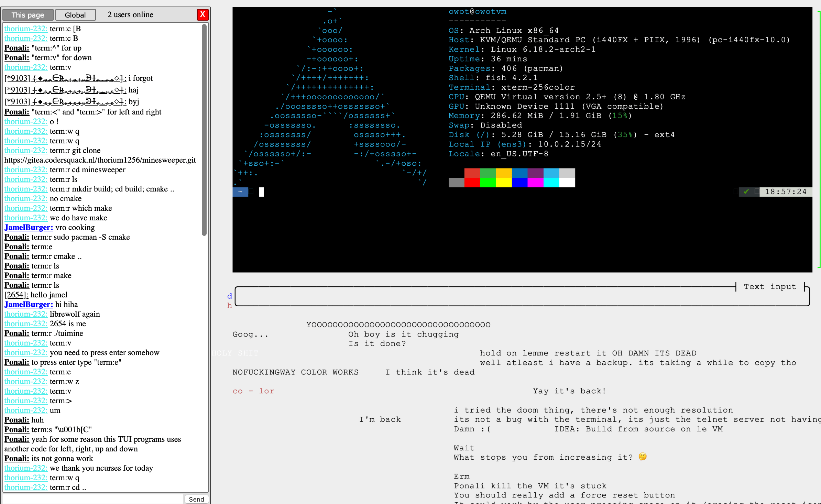Close the chat panel with red X
Screen dimensions: 821x504
click(202, 14)
